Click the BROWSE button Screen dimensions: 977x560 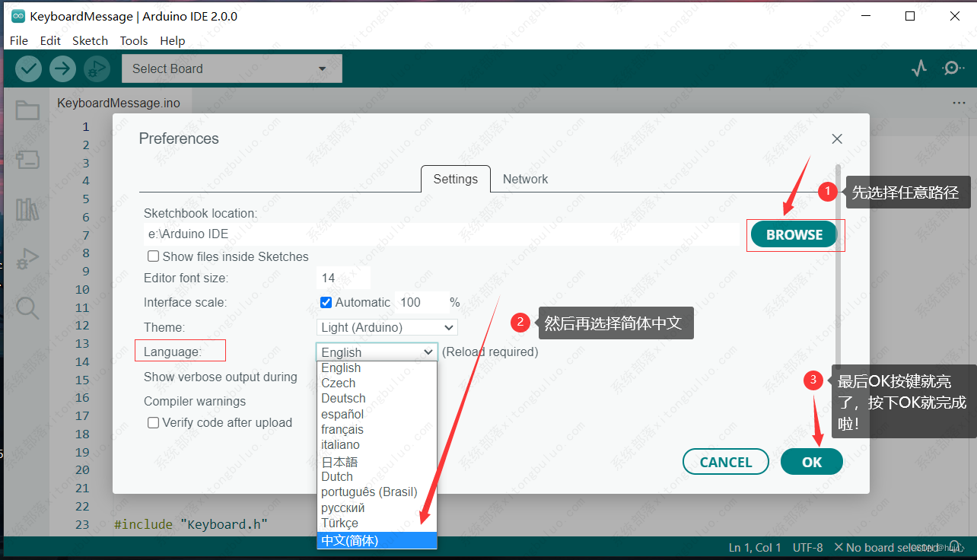[x=794, y=234]
